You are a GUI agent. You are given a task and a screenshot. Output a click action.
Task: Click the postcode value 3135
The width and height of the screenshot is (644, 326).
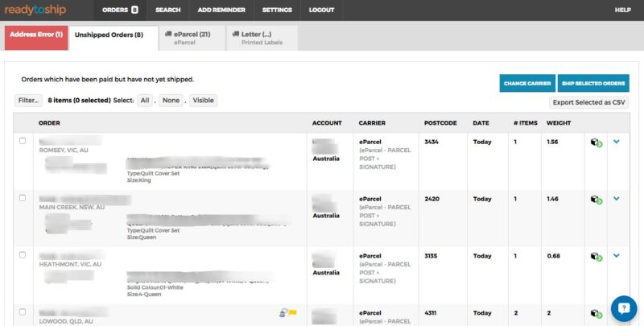click(x=431, y=256)
